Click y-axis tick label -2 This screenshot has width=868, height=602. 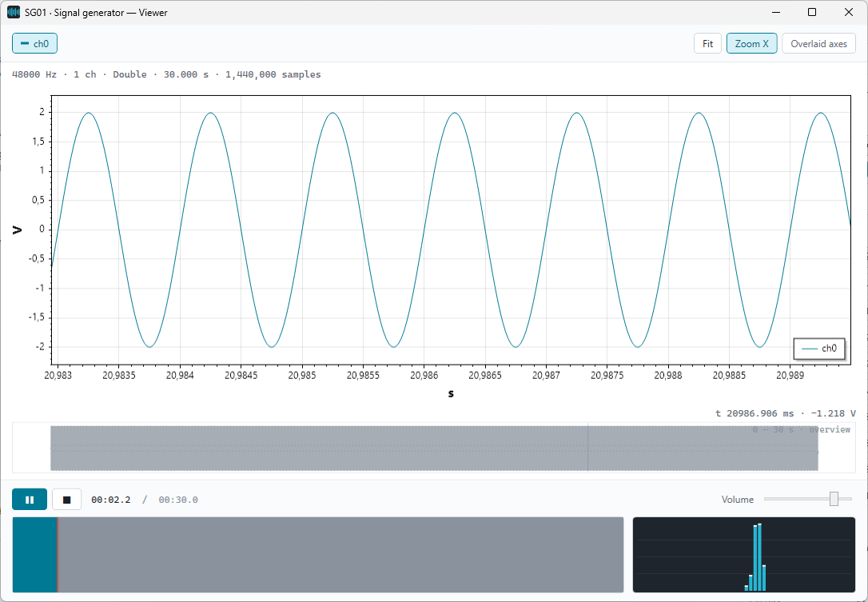point(40,347)
